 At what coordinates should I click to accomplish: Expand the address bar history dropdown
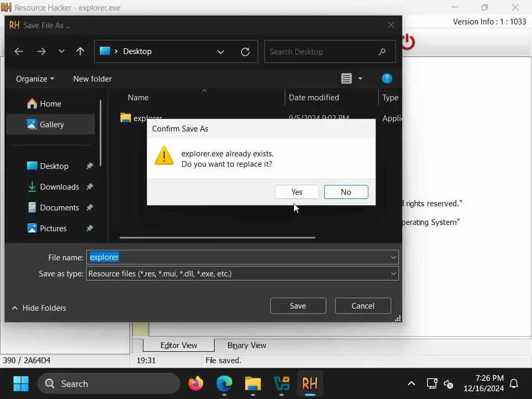pyautogui.click(x=220, y=52)
